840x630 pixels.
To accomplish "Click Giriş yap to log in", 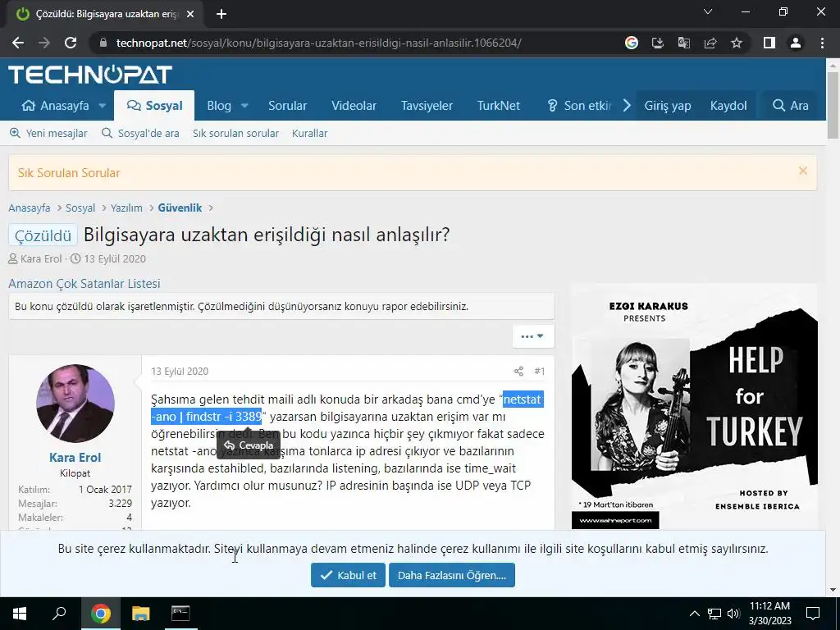I will click(668, 106).
